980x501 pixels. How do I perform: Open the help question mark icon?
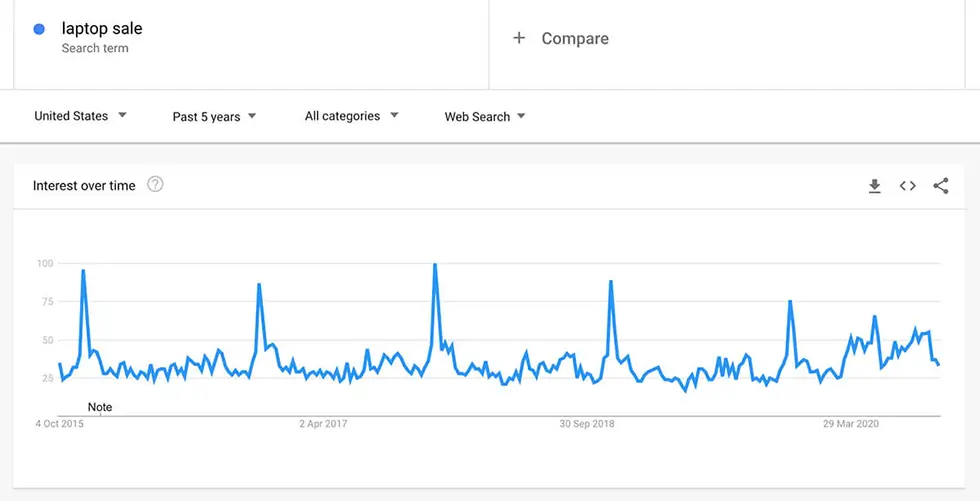(x=155, y=184)
